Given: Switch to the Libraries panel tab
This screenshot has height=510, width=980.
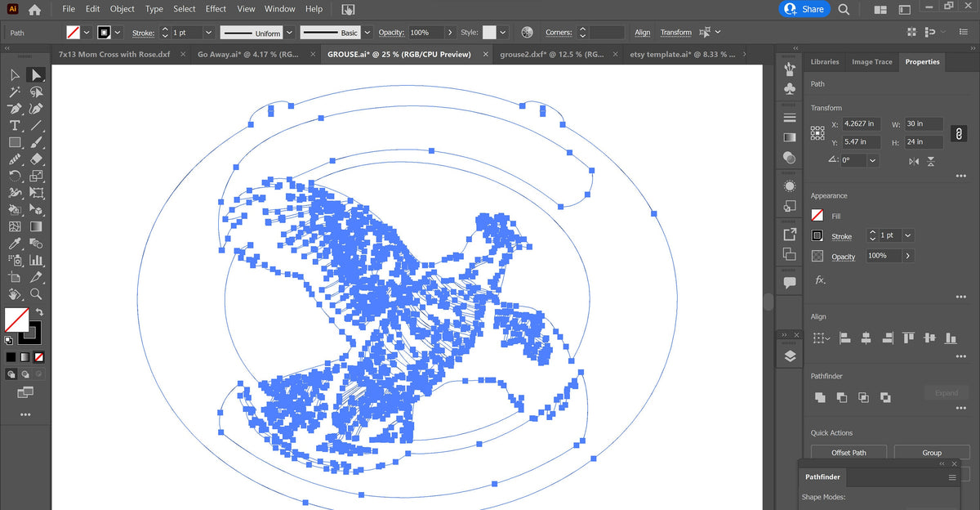Looking at the screenshot, I should coord(825,61).
